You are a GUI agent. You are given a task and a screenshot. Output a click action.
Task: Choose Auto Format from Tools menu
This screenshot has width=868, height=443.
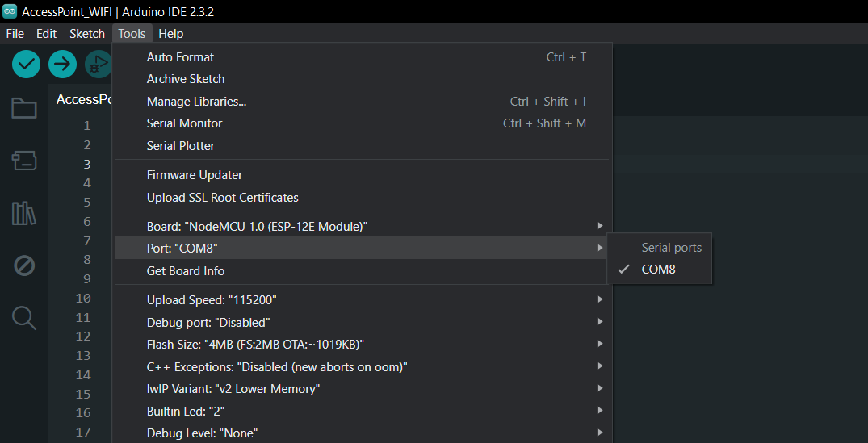[180, 57]
